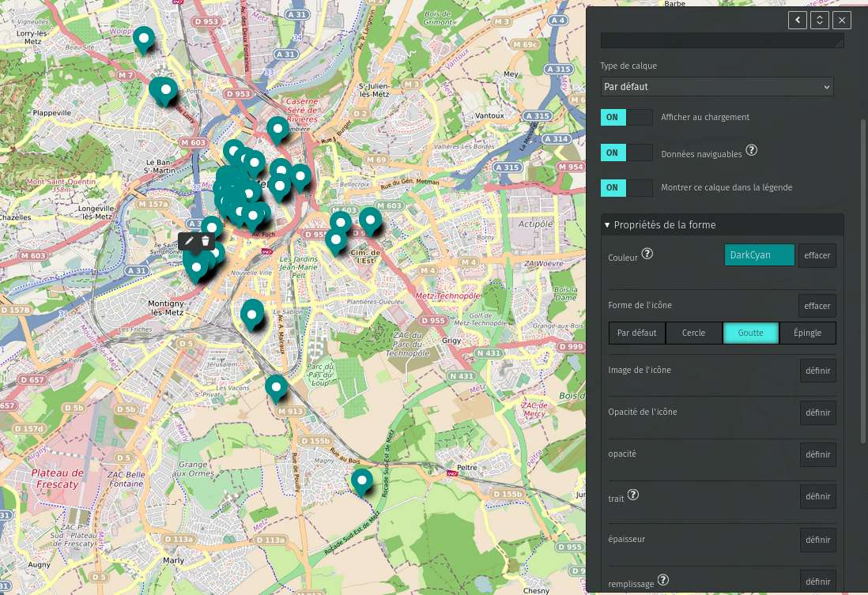Click the trash delete icon above the marker

tap(206, 241)
